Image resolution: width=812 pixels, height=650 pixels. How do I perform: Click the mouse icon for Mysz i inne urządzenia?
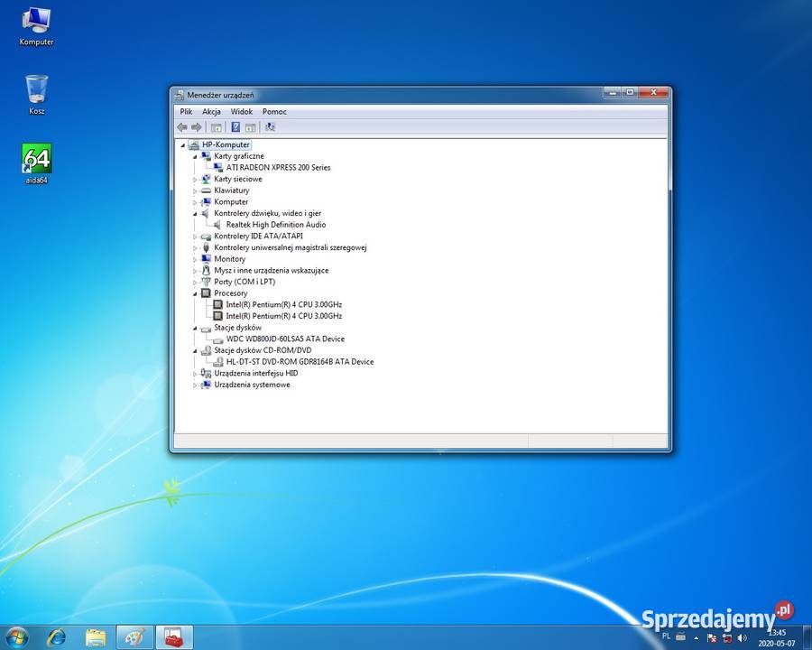click(206, 270)
